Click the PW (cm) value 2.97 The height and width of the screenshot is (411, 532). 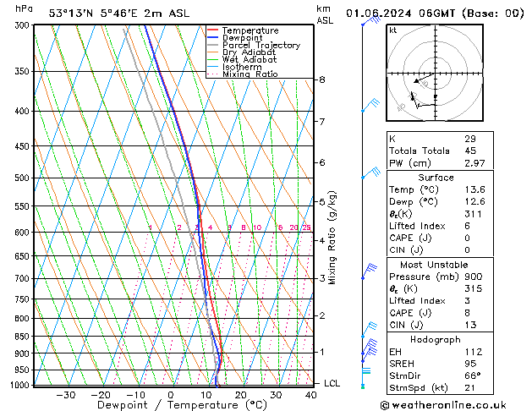pos(474,163)
